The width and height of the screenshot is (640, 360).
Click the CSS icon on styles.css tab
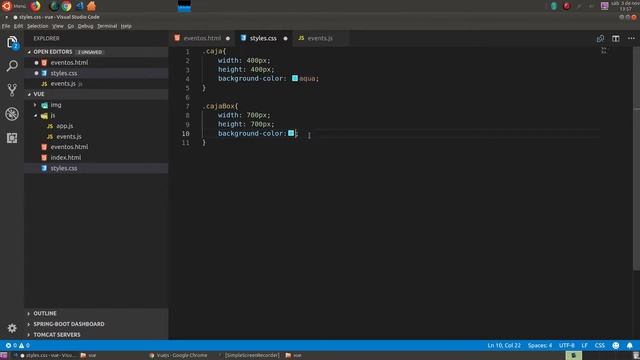point(243,38)
